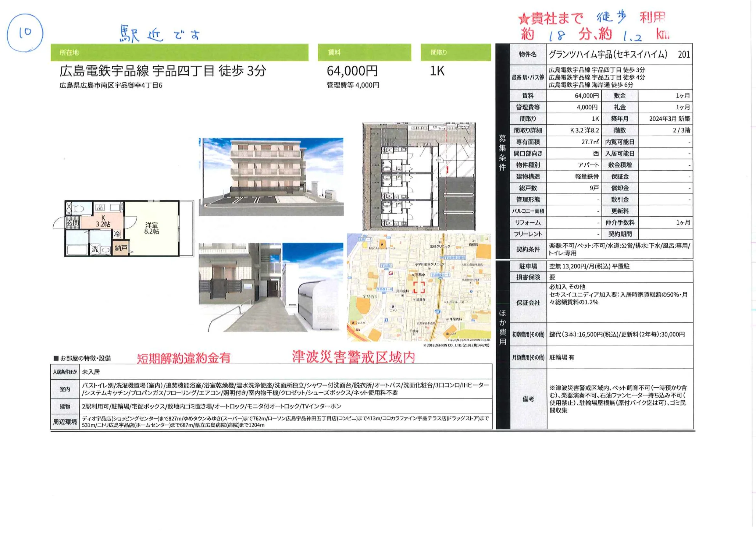Click the red dashed marker on map

tap(418, 287)
